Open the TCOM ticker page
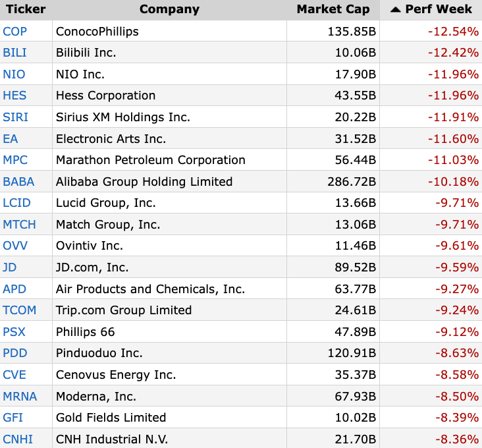Viewport: 482px width, 448px height. [x=20, y=310]
